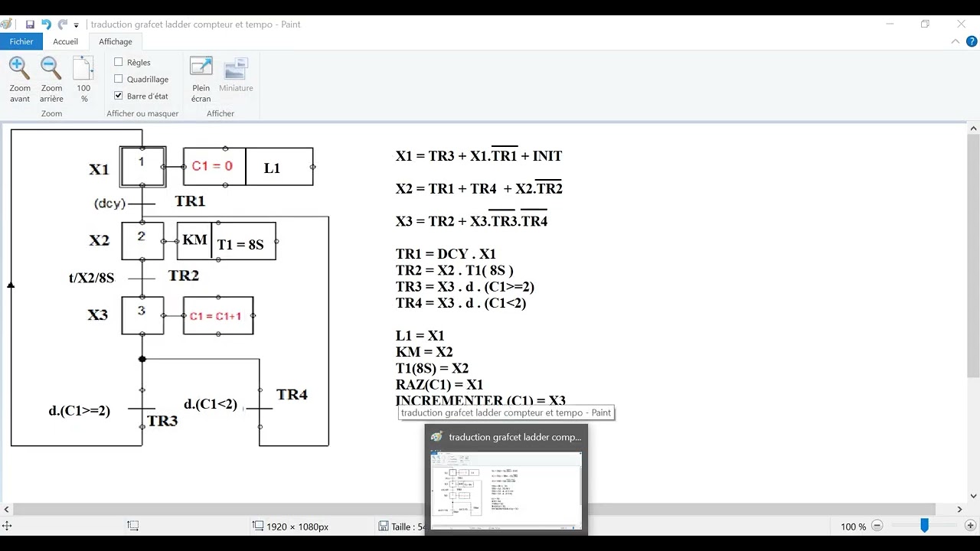Open the Fichier menu

pos(21,41)
